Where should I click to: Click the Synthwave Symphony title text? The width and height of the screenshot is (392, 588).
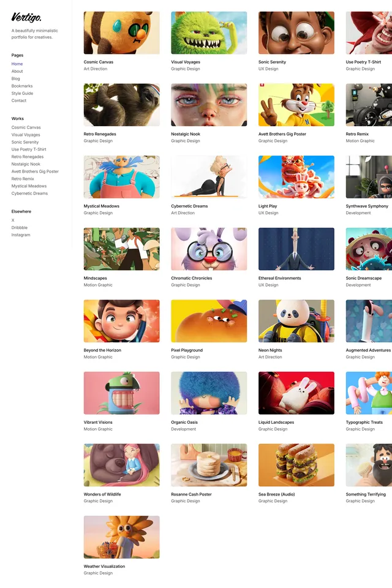[x=367, y=206]
